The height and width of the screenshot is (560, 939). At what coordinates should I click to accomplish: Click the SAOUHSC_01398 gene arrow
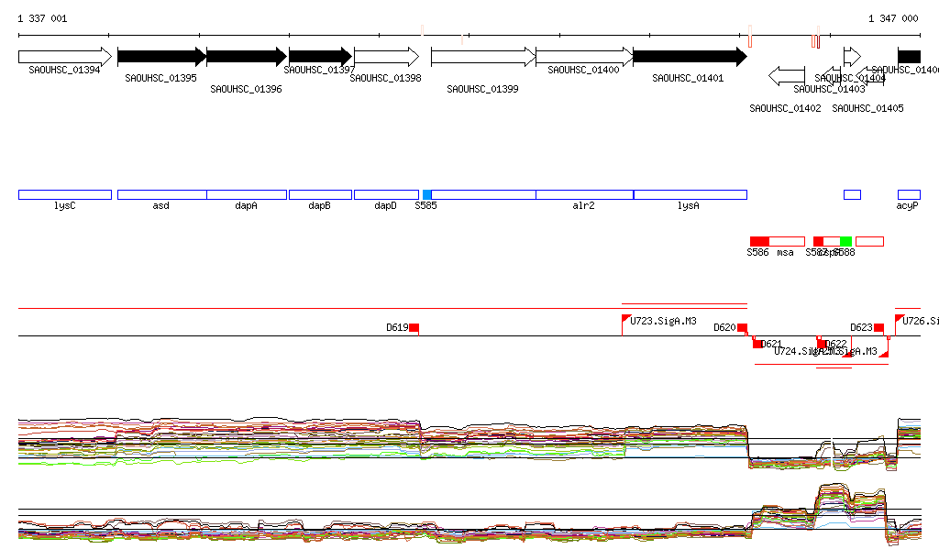click(x=386, y=57)
